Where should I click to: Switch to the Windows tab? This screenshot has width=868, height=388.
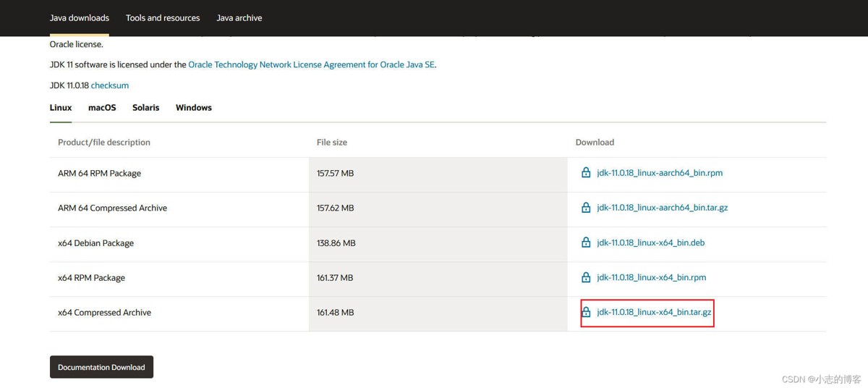point(193,107)
